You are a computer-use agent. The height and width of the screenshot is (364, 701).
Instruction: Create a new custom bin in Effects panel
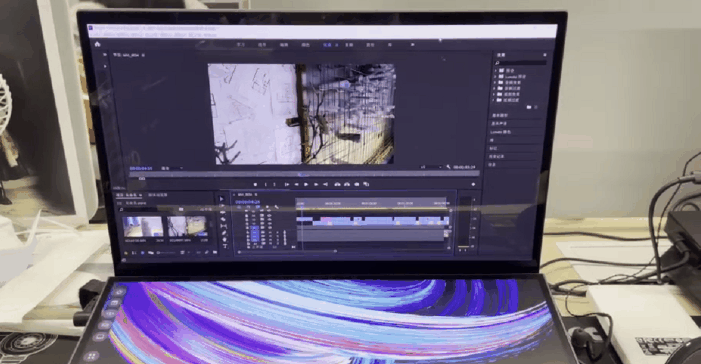pos(529,107)
